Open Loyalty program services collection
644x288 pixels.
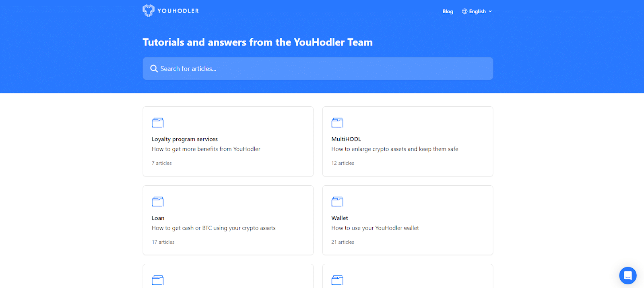tap(185, 139)
